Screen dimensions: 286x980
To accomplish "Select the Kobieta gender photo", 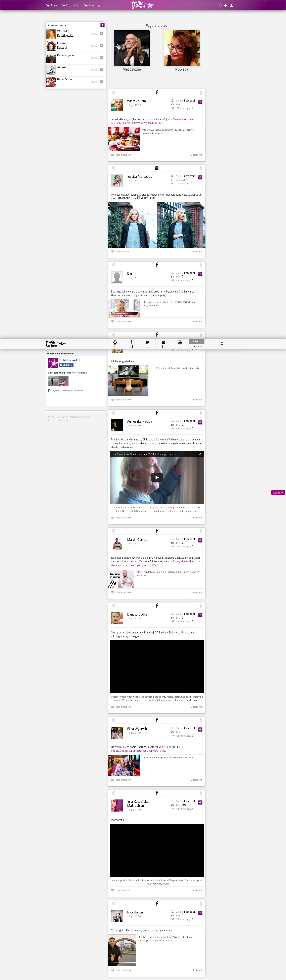I will tap(181, 48).
